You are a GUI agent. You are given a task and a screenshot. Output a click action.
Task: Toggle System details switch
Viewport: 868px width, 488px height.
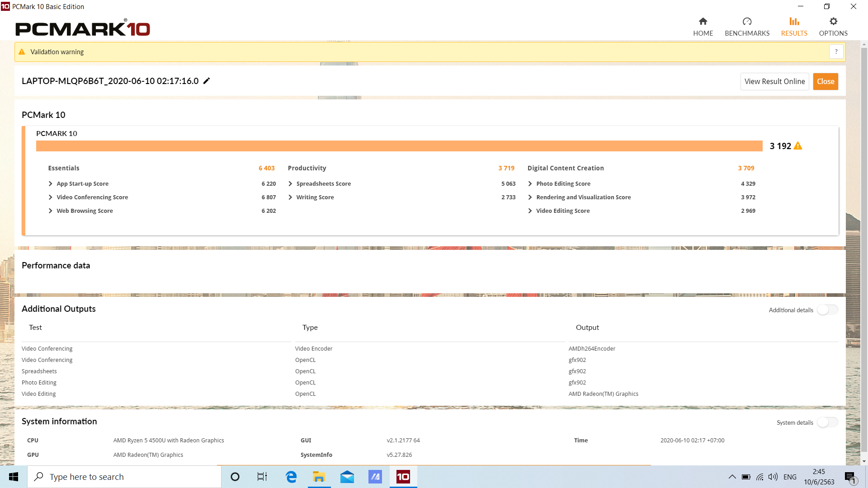click(x=827, y=422)
